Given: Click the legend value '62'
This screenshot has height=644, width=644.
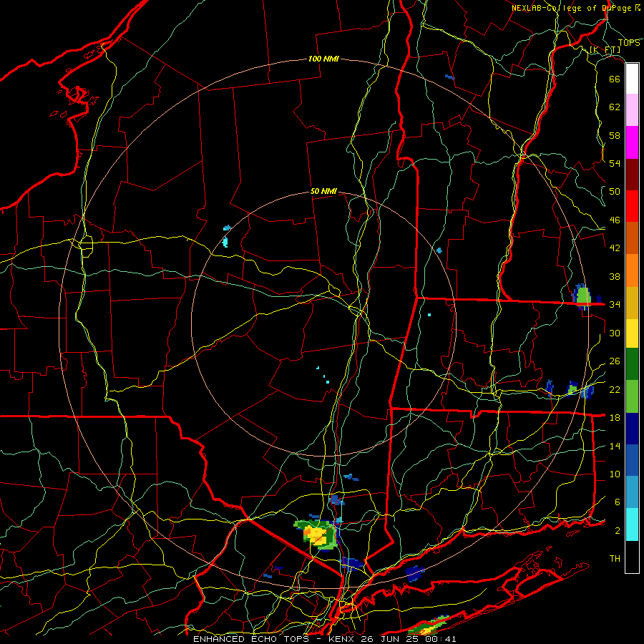Looking at the screenshot, I should [615, 107].
